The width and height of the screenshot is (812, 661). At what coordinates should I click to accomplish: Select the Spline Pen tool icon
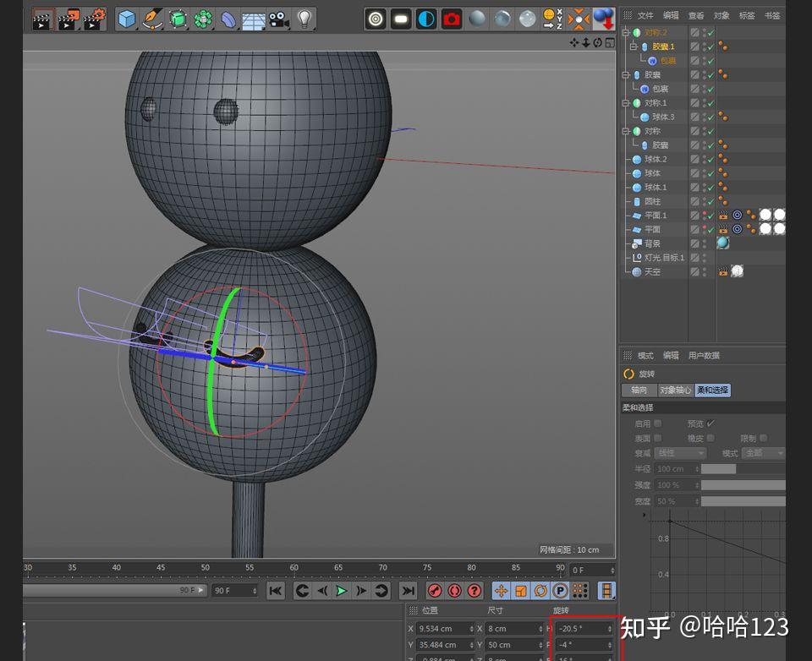(x=152, y=19)
